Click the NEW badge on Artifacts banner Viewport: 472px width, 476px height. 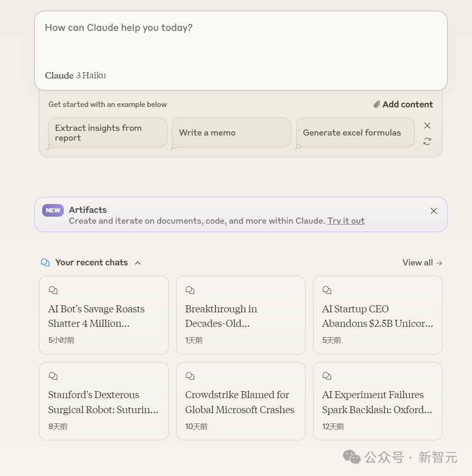[53, 211]
